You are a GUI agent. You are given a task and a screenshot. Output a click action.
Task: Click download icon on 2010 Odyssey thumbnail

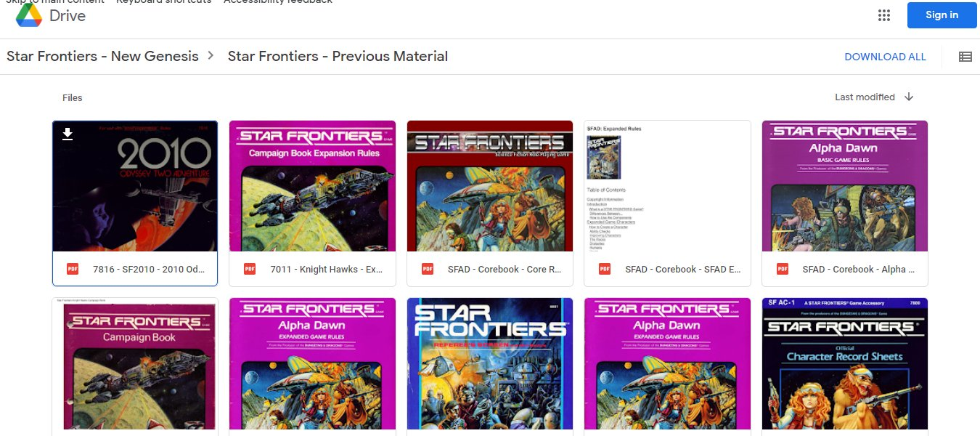pos(68,134)
